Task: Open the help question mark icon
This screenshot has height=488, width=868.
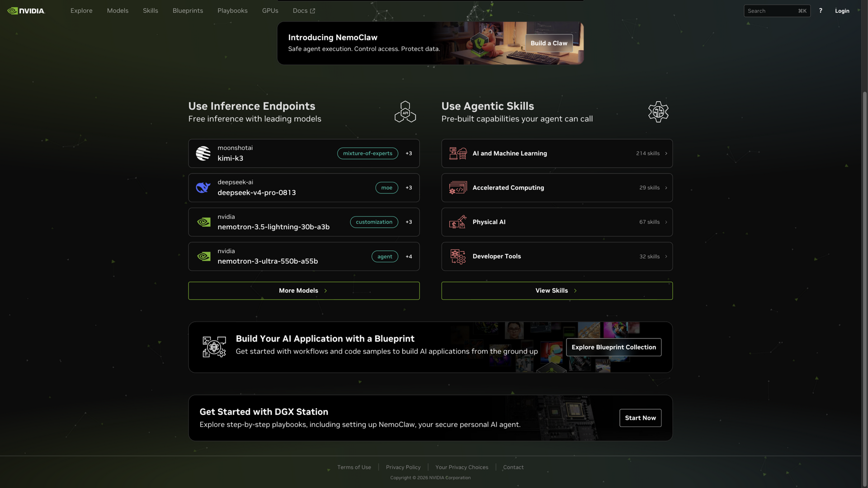Action: pos(821,11)
